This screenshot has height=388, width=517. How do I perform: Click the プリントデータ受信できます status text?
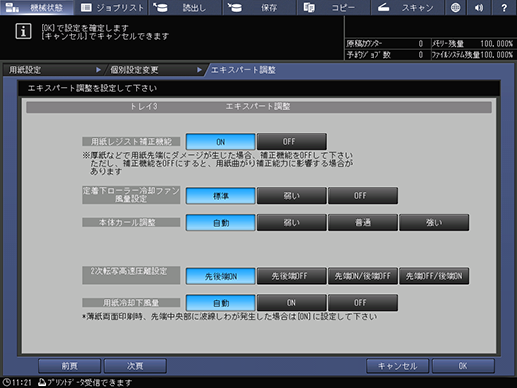(x=89, y=383)
